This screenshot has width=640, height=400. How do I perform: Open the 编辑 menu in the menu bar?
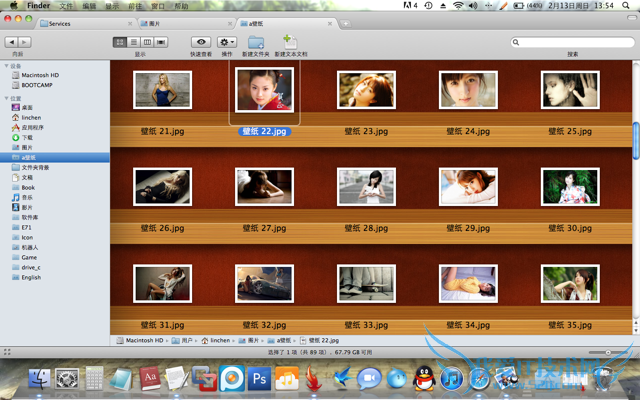(90, 6)
